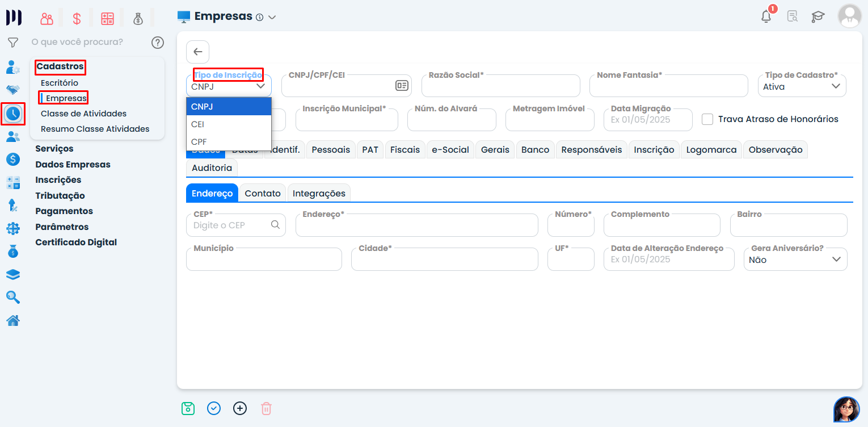This screenshot has width=868, height=427.
Task: Expand the Tributação menu section
Action: point(60,196)
